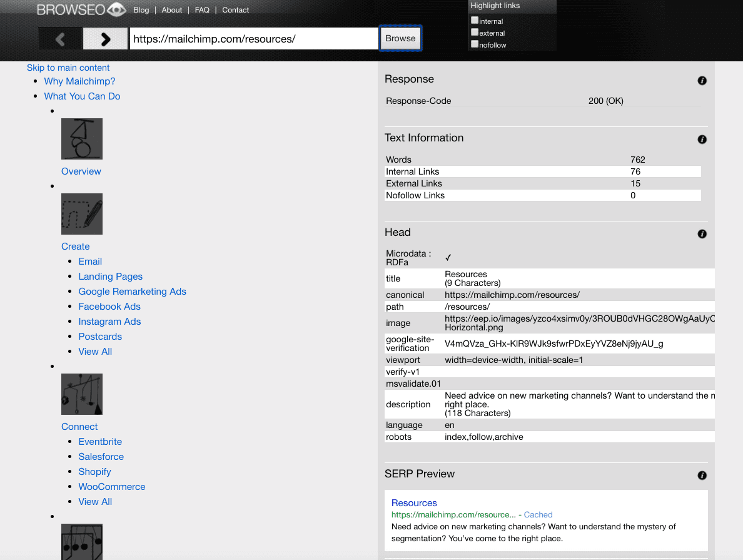
Task: Open the Why Mailchimp? link
Action: [x=79, y=81]
